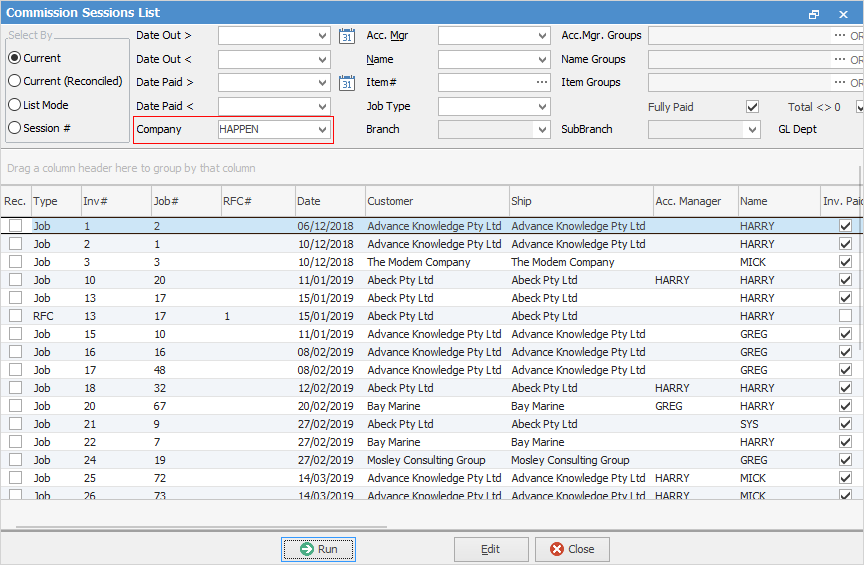Sort by the Date column header

(x=329, y=201)
